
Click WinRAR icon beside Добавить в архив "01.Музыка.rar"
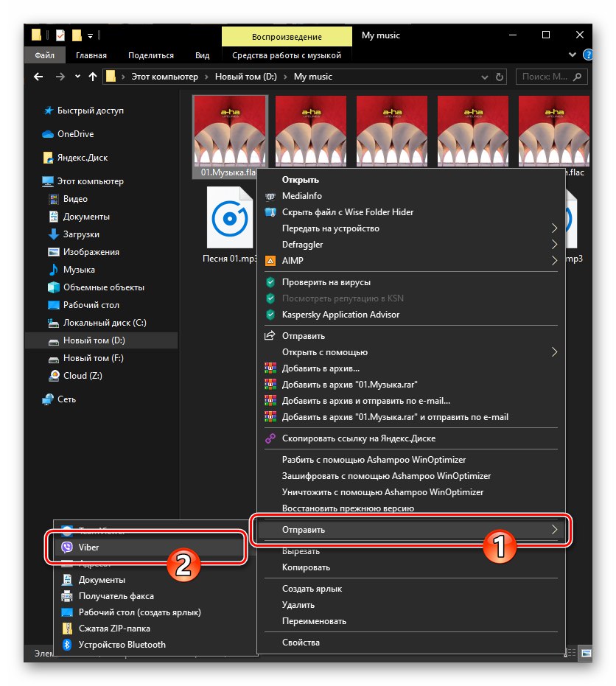click(x=270, y=385)
